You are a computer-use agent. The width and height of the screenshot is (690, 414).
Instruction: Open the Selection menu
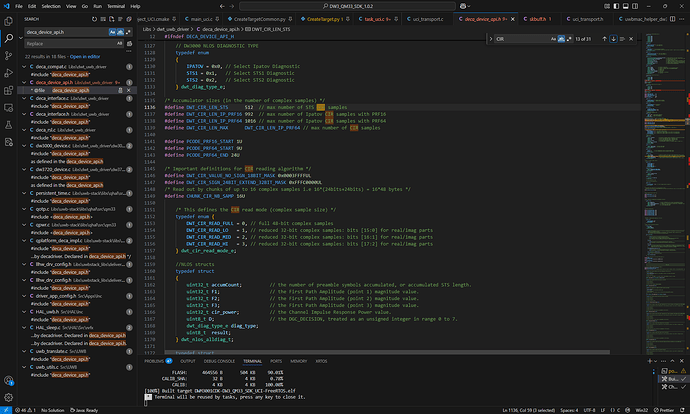[51, 6]
